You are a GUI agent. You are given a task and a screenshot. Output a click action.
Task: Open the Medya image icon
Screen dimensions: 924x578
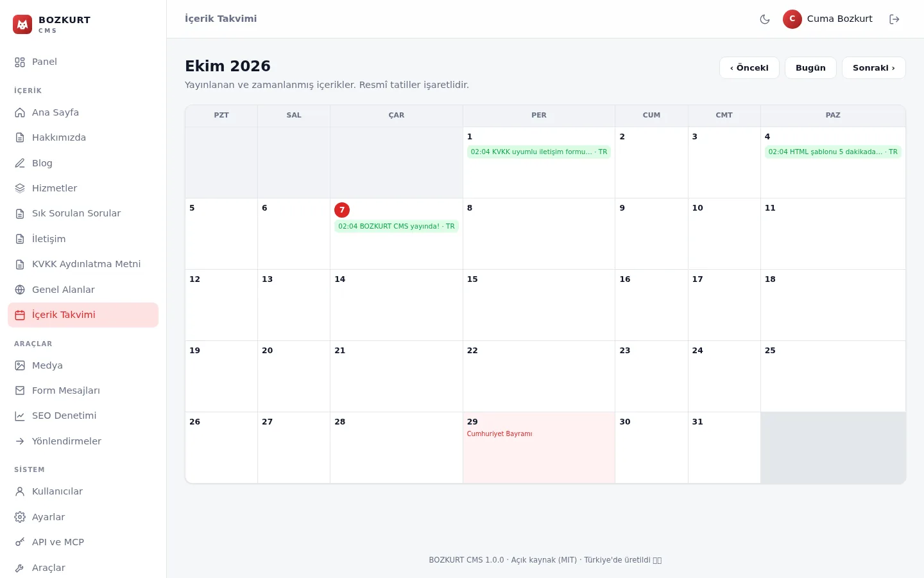(x=20, y=365)
